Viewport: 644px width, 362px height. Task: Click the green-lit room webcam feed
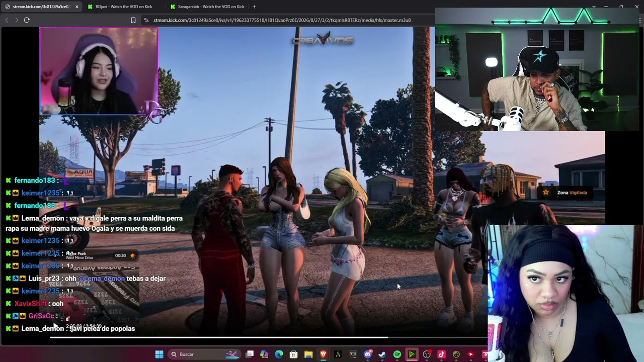click(x=537, y=69)
